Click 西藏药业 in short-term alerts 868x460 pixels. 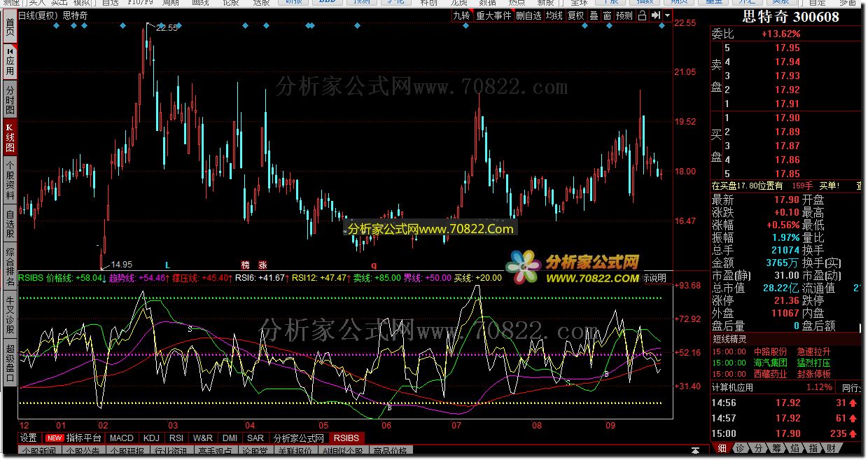(x=771, y=374)
